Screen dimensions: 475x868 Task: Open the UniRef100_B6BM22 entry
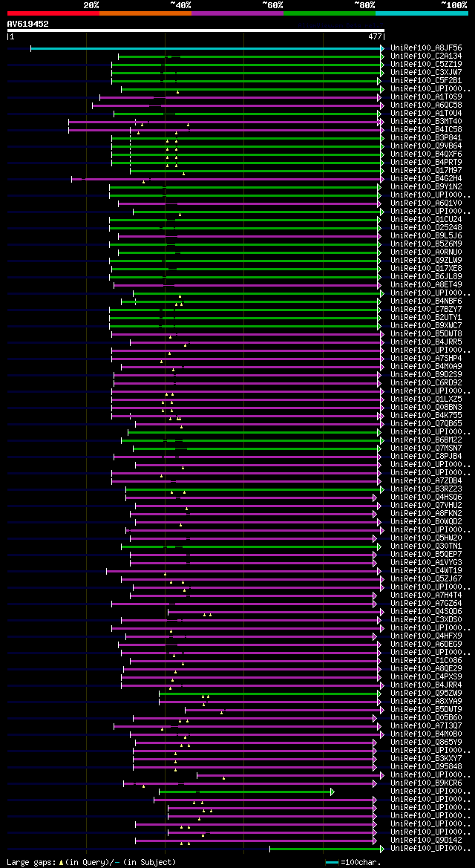(426, 440)
